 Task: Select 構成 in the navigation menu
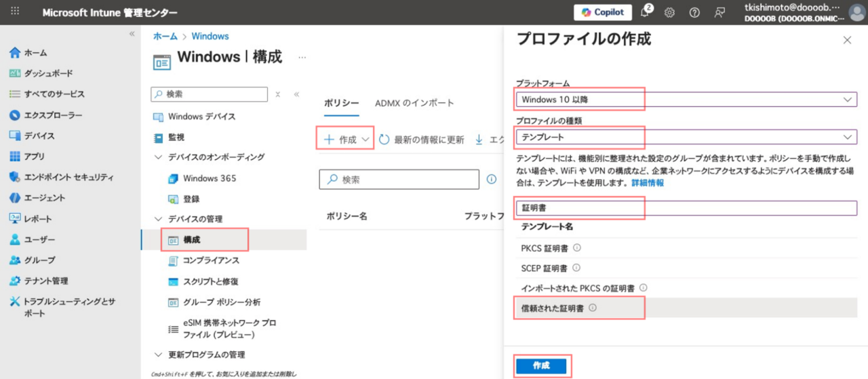tap(192, 240)
